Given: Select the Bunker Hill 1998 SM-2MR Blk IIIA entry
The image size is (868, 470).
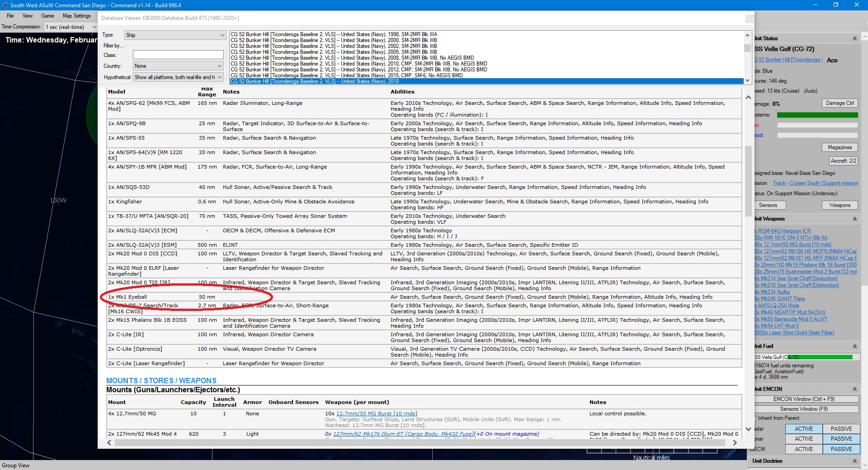Looking at the screenshot, I should click(486, 34).
